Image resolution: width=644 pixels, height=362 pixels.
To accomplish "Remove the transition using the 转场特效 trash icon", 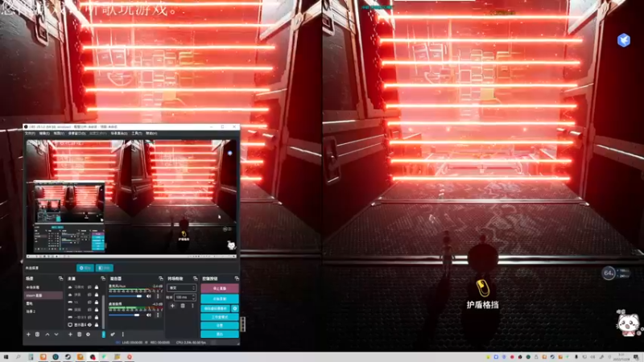I will coord(183,306).
